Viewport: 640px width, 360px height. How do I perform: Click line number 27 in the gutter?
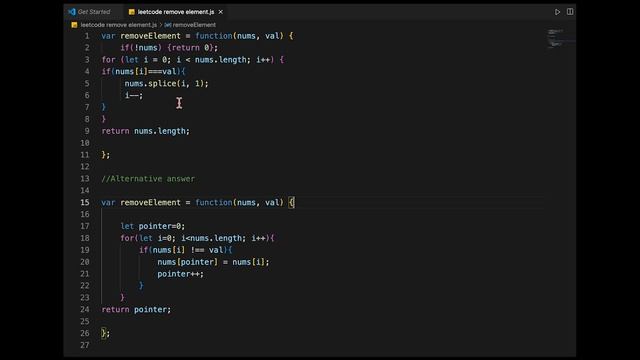pyautogui.click(x=84, y=345)
